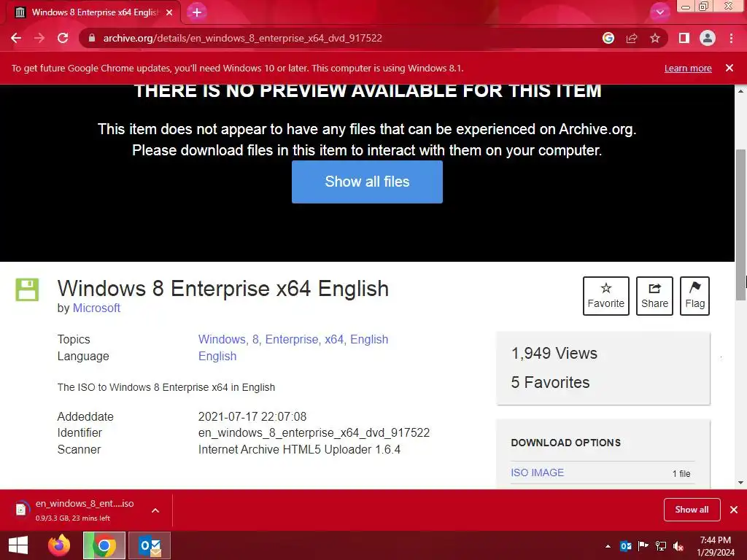747x560 pixels.
Task: Open the ISO IMAGE download option
Action: coord(537,472)
